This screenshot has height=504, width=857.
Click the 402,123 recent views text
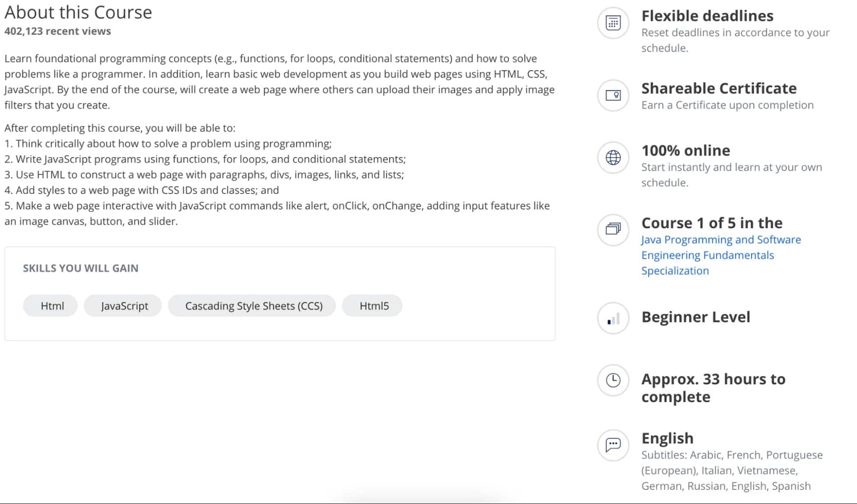tap(57, 31)
